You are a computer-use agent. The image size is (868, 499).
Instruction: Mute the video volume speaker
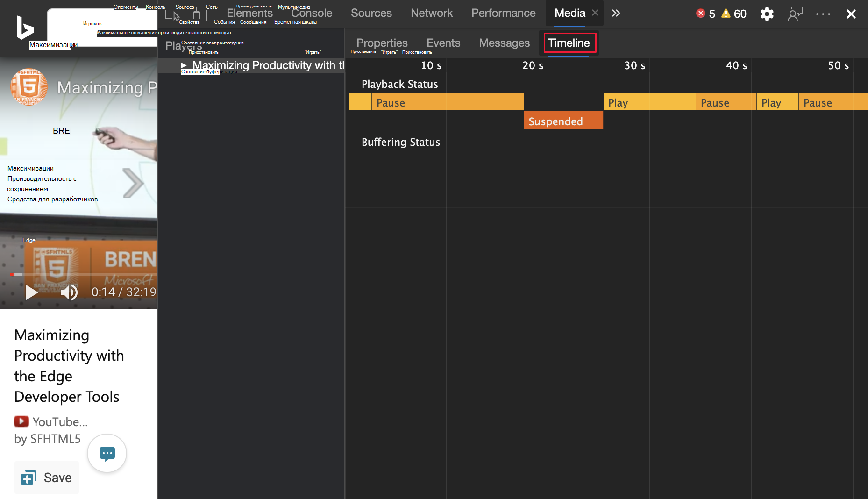point(69,292)
